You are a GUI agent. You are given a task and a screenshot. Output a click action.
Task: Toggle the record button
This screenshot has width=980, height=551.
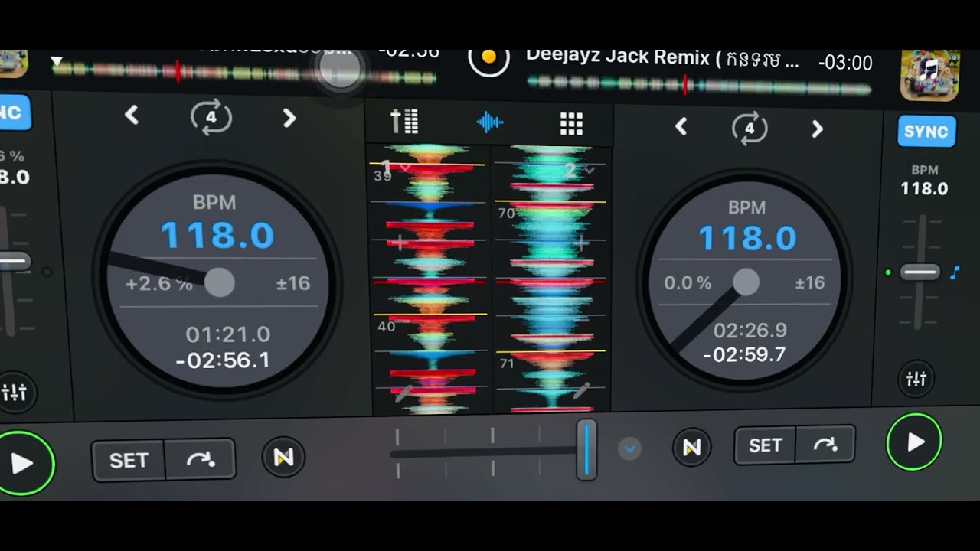pyautogui.click(x=488, y=57)
